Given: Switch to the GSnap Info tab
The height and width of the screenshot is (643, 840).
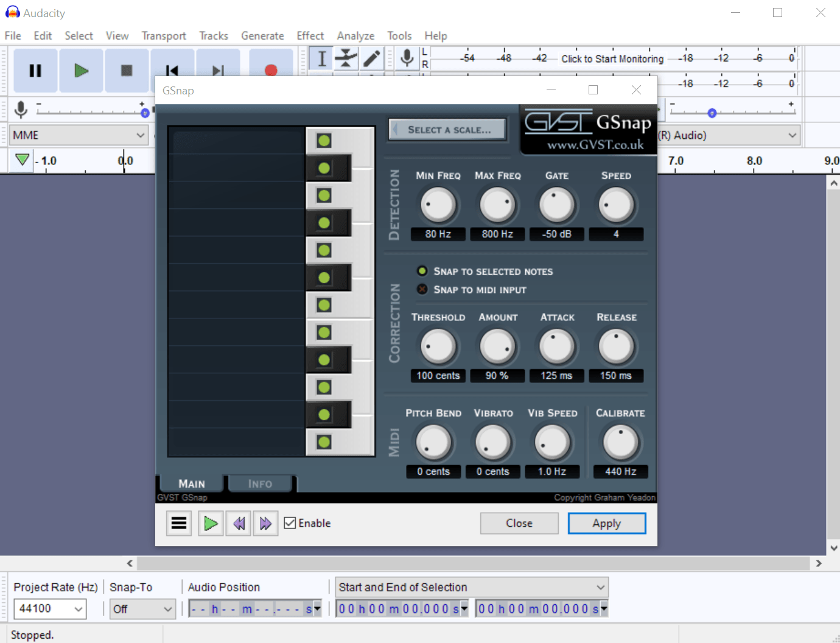Looking at the screenshot, I should 260,483.
